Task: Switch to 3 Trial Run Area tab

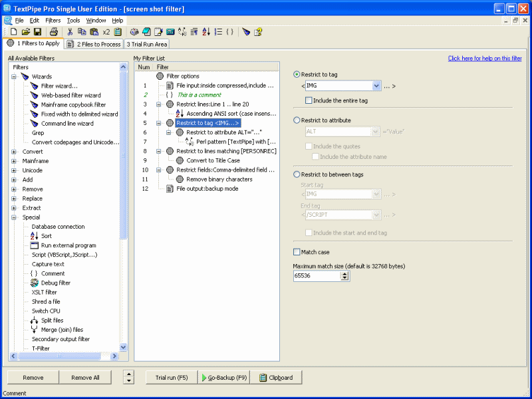Action: pos(146,44)
